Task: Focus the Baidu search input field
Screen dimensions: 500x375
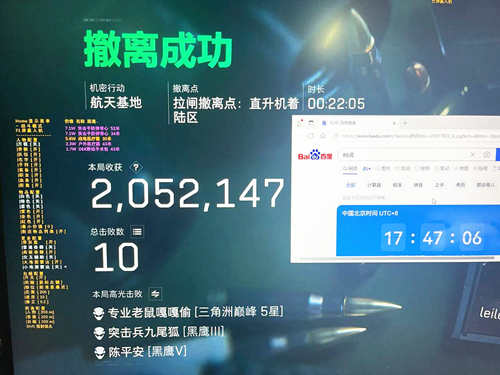Action: click(403, 155)
